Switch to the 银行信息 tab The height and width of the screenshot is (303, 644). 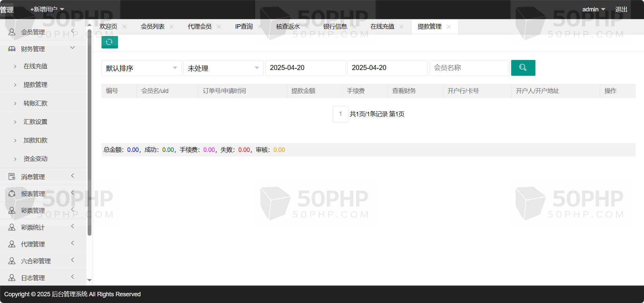(x=335, y=27)
